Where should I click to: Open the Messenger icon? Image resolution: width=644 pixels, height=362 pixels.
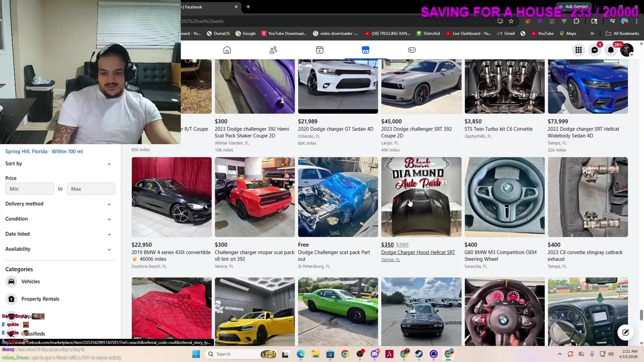(595, 50)
